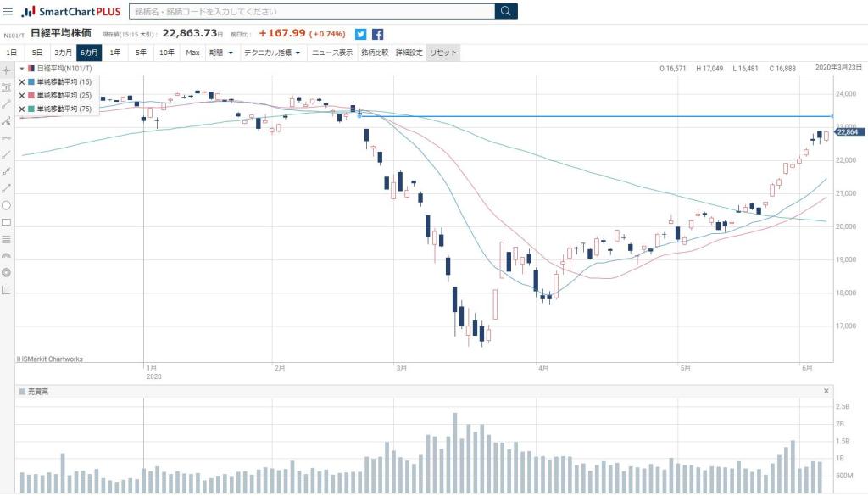Click the リセット button
Viewport: 868px width, 496px height.
(x=443, y=53)
